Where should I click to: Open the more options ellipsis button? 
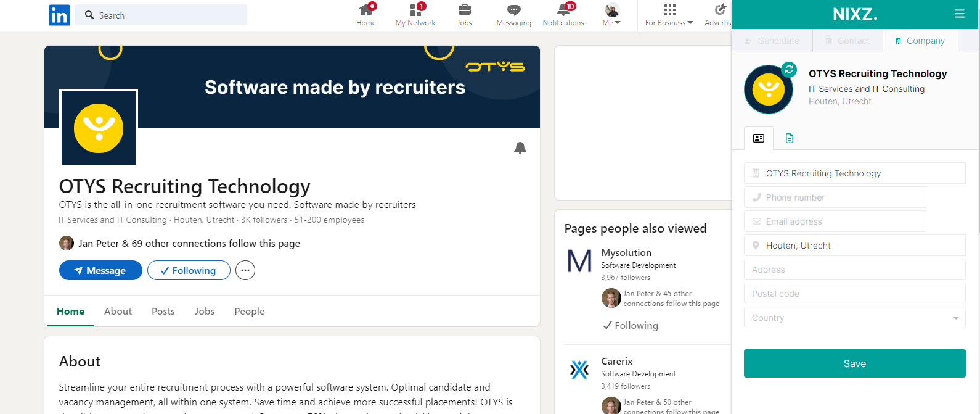(x=245, y=270)
